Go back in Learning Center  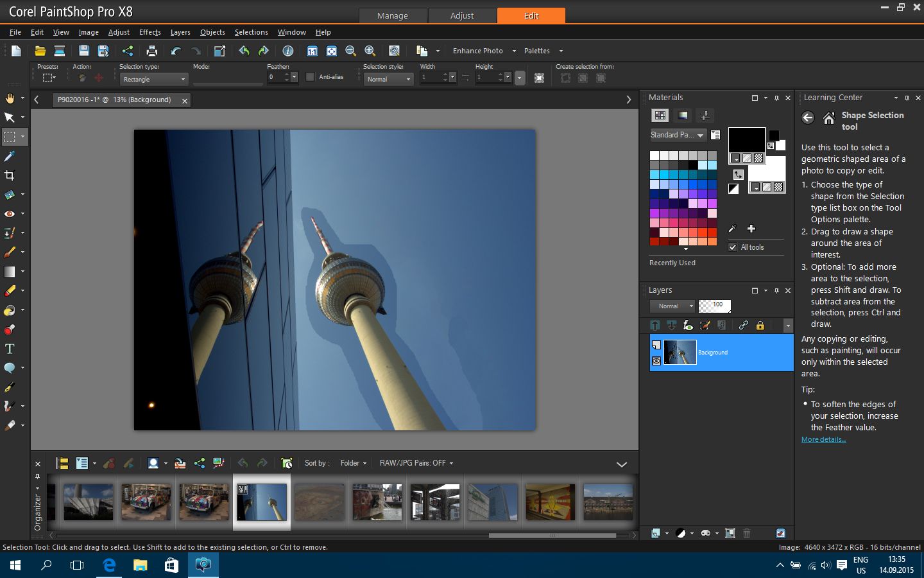pos(808,118)
